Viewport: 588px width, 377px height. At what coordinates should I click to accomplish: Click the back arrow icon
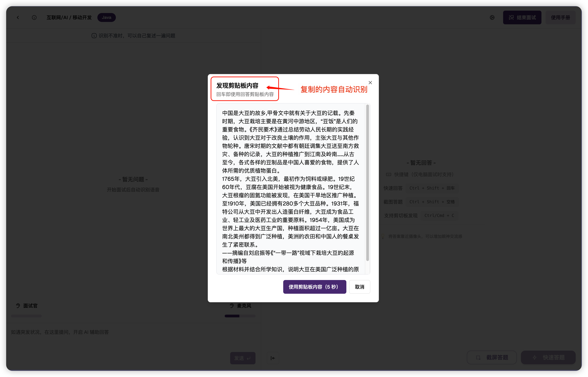(18, 17)
